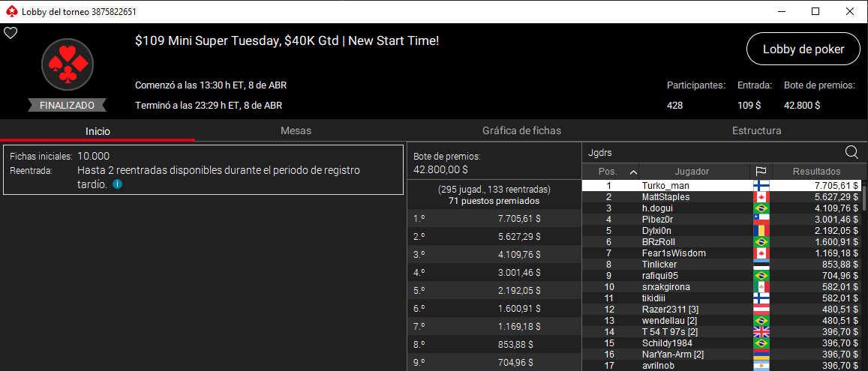Switch to the Mesas tab
The height and width of the screenshot is (371, 868).
point(296,131)
